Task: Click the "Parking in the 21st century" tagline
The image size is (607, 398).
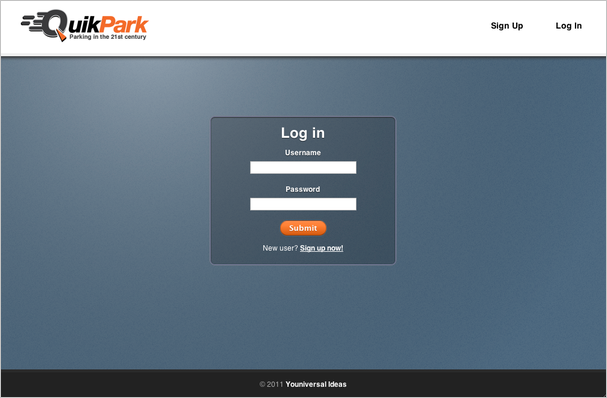Action: (108, 37)
